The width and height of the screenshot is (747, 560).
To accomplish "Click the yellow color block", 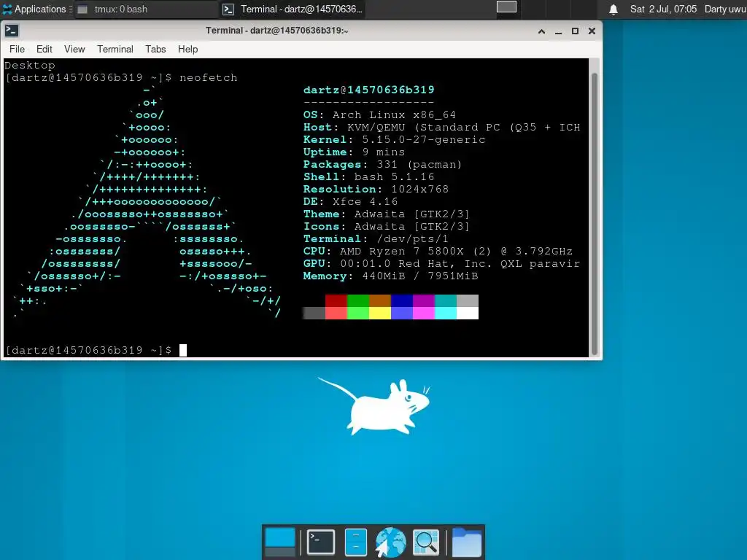I will [379, 313].
